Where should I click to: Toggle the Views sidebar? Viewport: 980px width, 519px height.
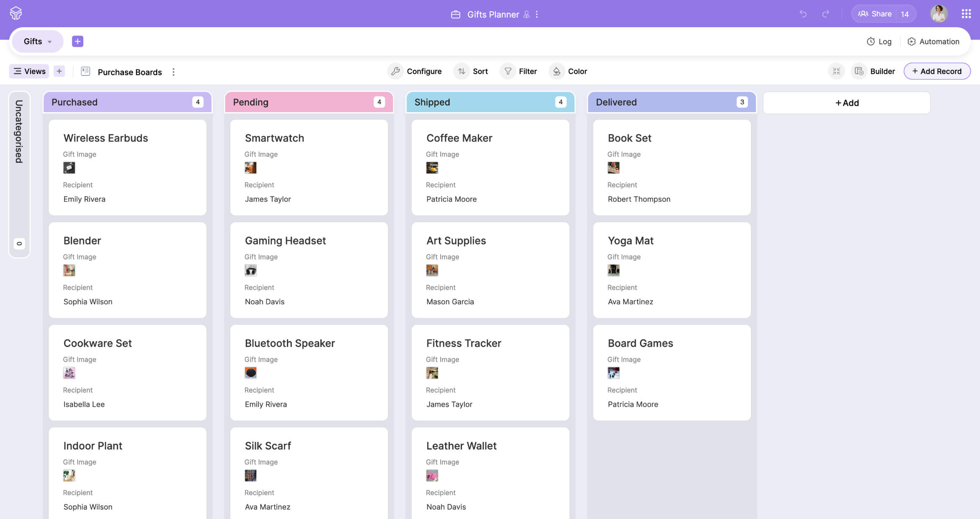pyautogui.click(x=29, y=71)
